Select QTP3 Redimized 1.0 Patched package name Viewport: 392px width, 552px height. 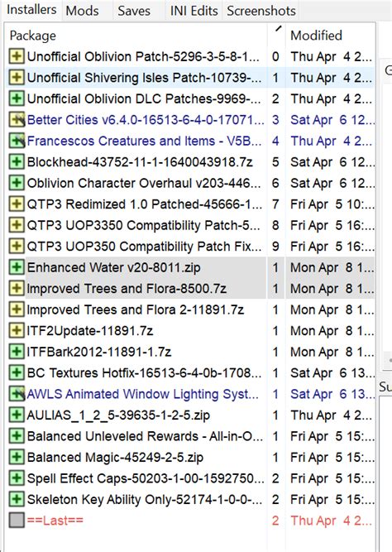(144, 204)
